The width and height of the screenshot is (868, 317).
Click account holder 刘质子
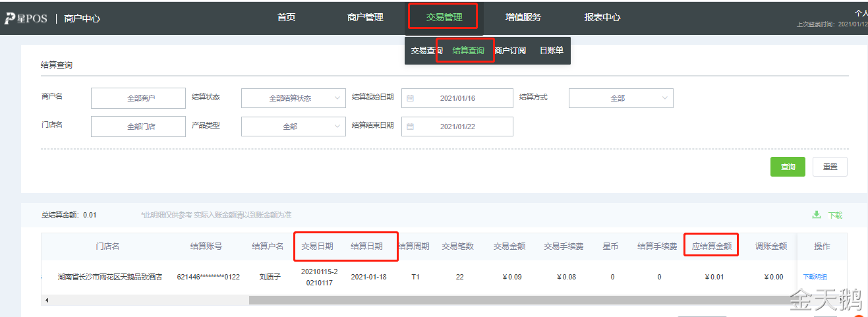(x=270, y=277)
